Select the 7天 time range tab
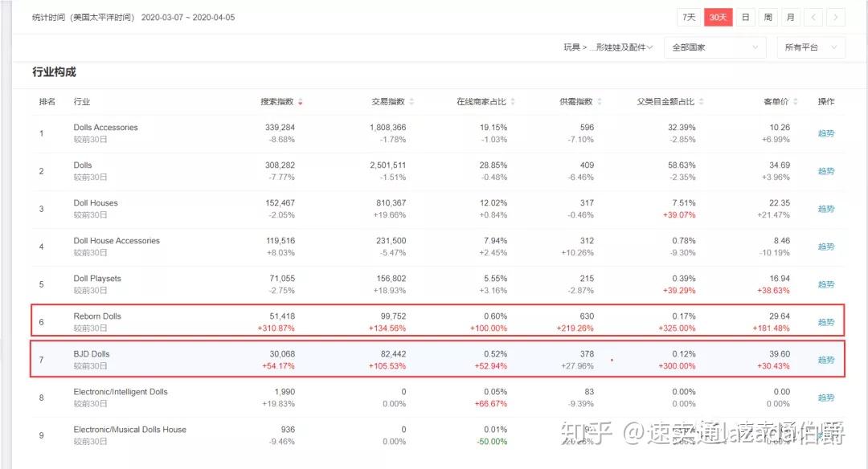 (x=689, y=16)
